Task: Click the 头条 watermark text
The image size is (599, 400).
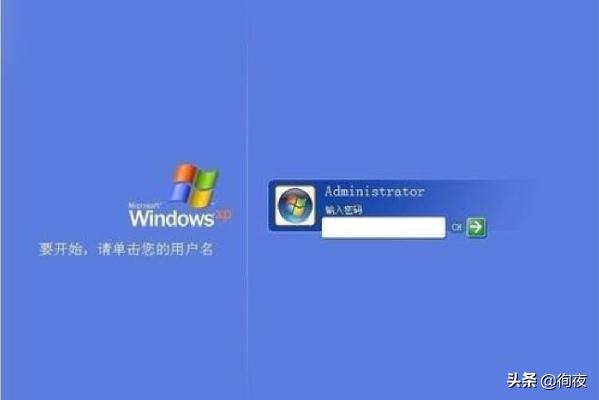Action: pyautogui.click(x=521, y=381)
